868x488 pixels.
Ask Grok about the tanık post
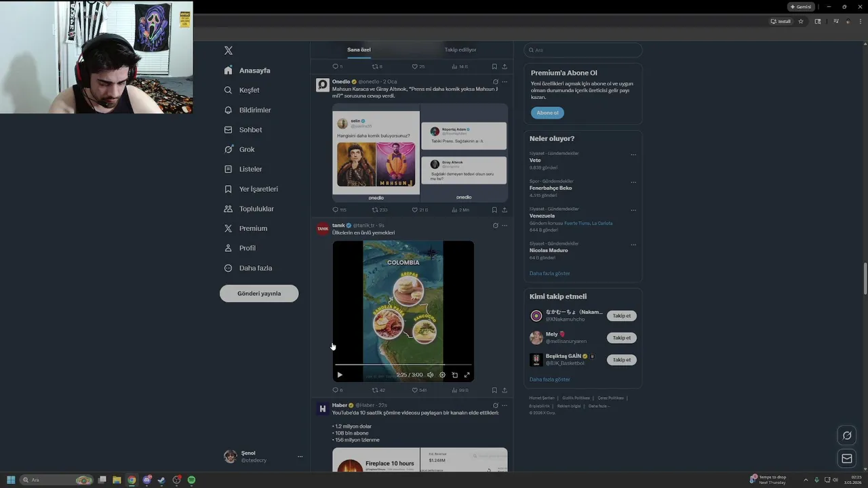(495, 226)
